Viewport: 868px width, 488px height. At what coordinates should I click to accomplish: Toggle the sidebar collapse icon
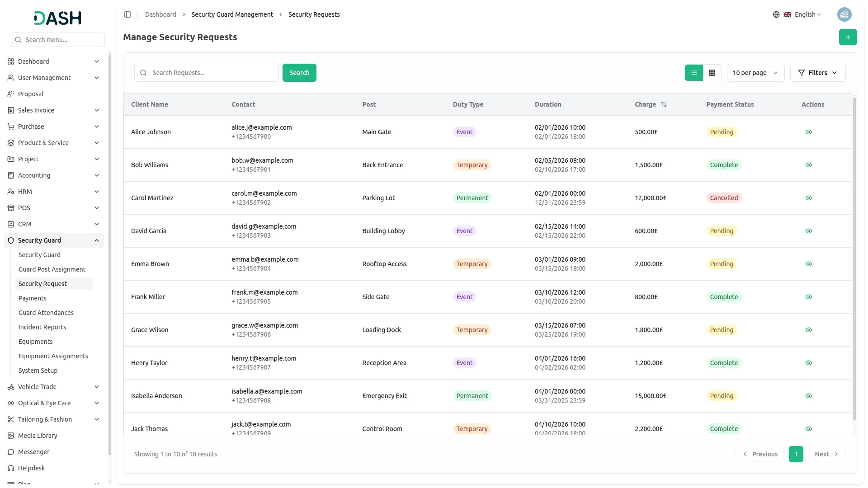tap(127, 14)
